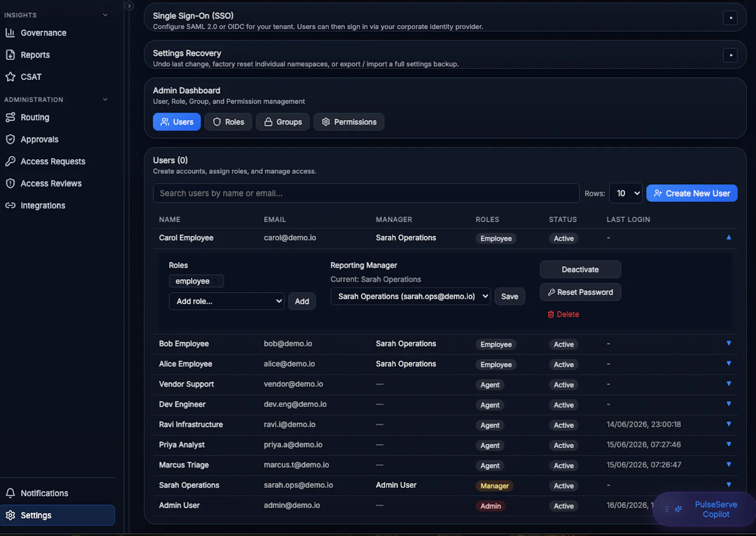756x536 pixels.
Task: Switch to the Groups tab
Action: tap(283, 122)
